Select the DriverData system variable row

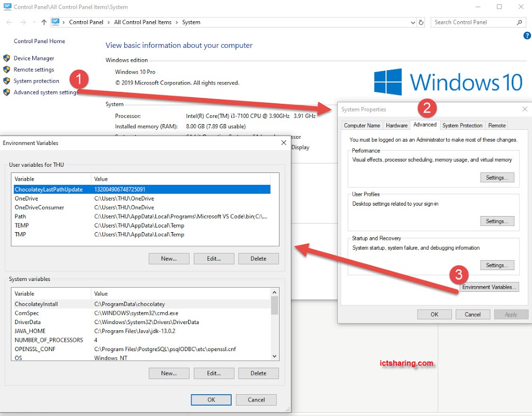click(142, 322)
